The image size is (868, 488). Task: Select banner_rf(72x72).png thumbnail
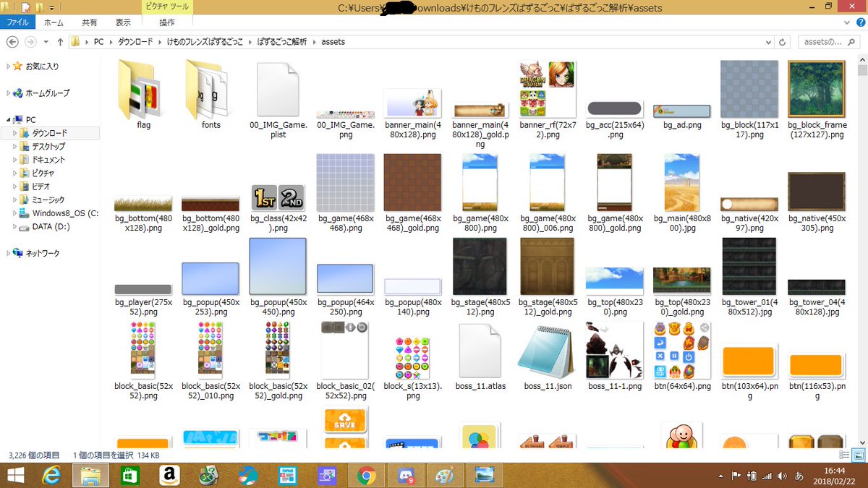tap(548, 89)
